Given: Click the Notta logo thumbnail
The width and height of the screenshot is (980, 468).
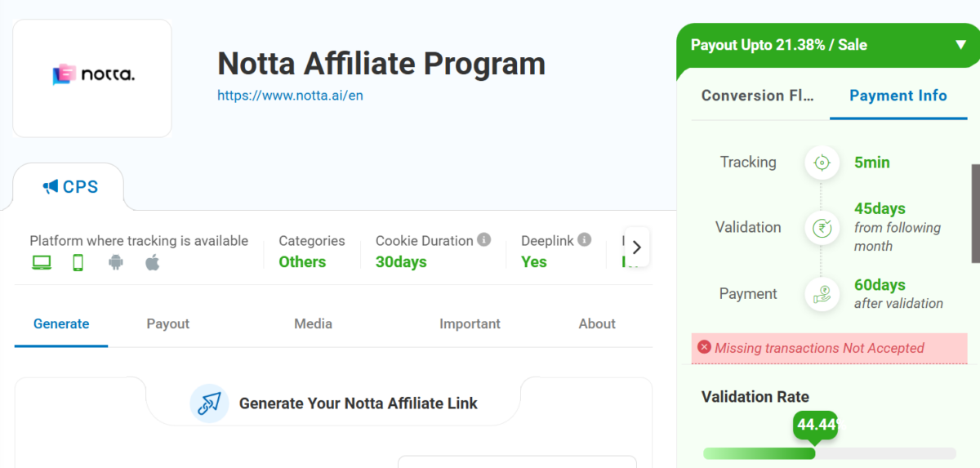Looking at the screenshot, I should [92, 76].
